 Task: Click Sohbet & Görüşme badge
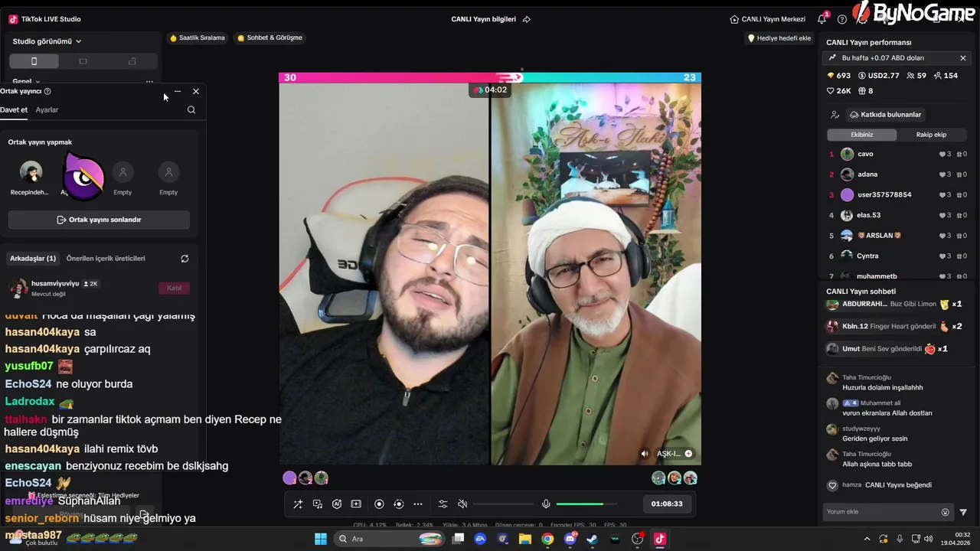[x=270, y=37]
